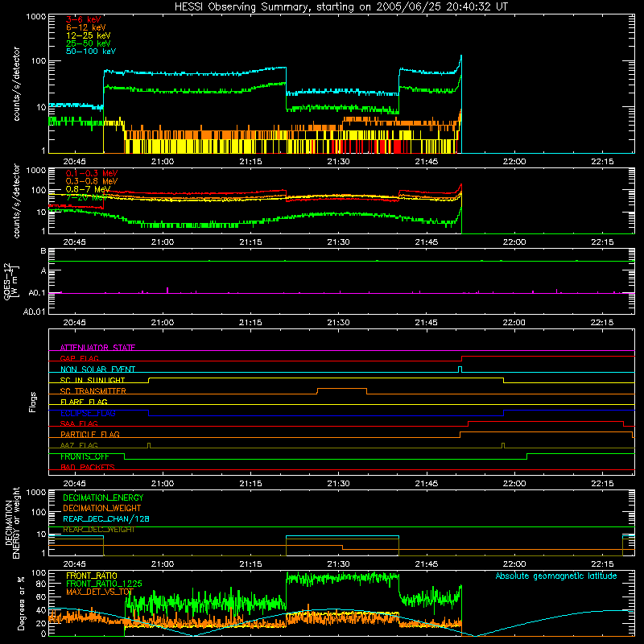Viewport: 644px width, 644px height.
Task: Select the FRONTS_OFF flag label
Action: [85, 456]
